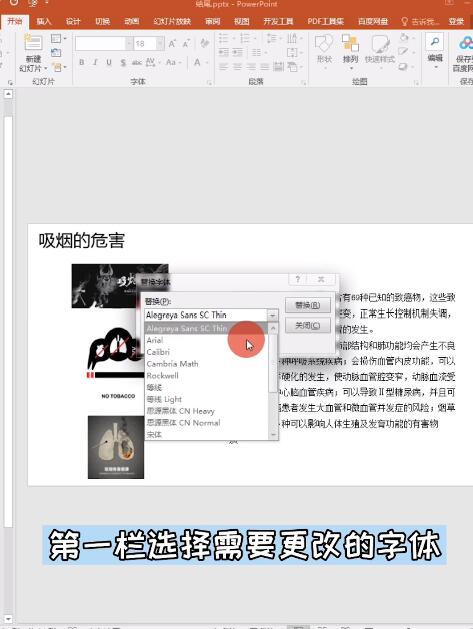Switch to the Animations (动画) tab
473x629 pixels.
pyautogui.click(x=132, y=21)
